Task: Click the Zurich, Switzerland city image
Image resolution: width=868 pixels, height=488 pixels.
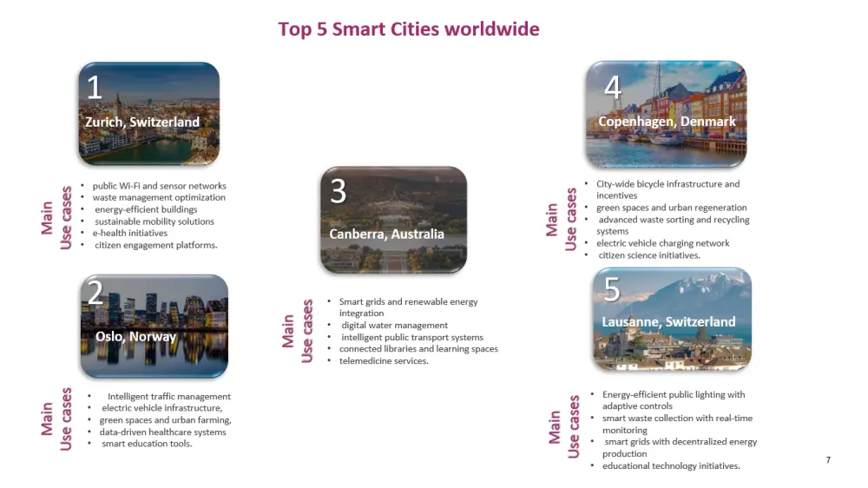Action: 149,114
